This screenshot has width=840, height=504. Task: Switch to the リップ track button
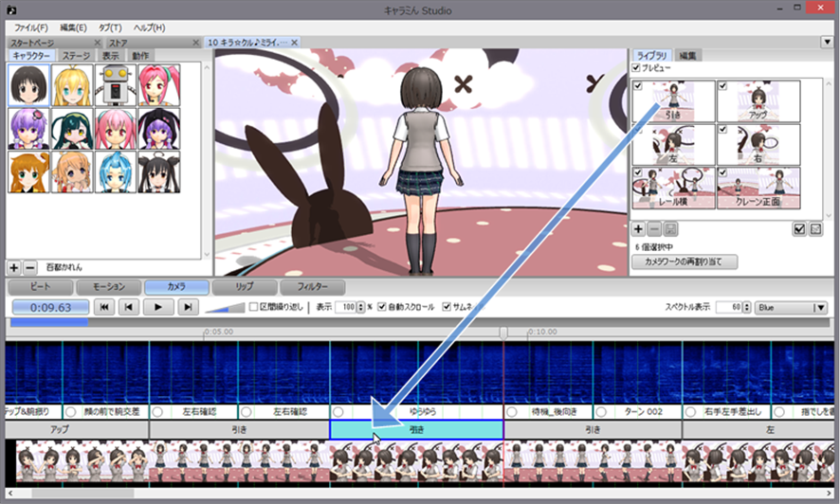tap(245, 287)
